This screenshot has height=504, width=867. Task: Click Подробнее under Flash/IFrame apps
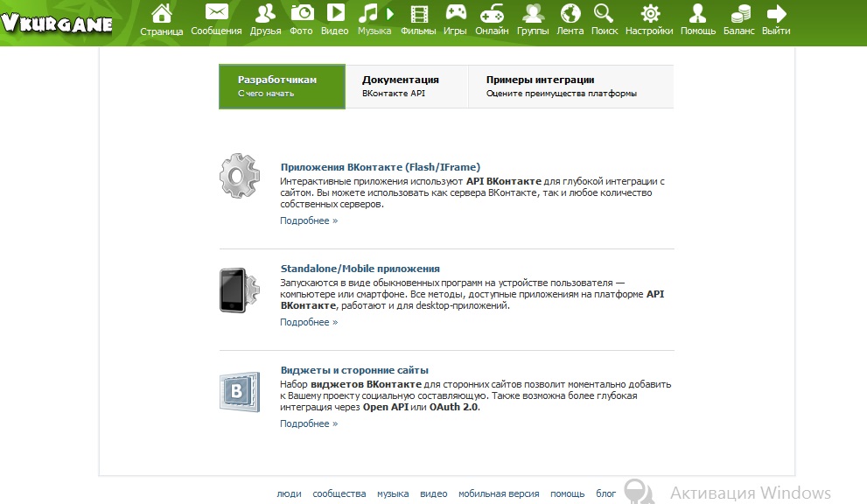point(309,220)
